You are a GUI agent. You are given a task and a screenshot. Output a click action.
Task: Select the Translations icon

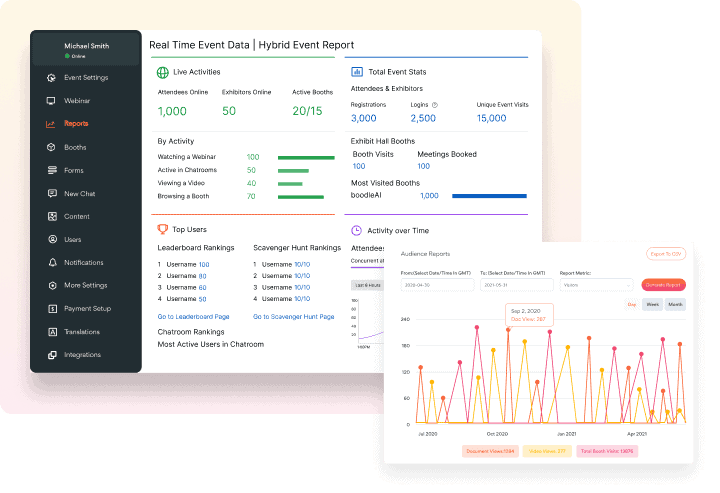(x=51, y=331)
